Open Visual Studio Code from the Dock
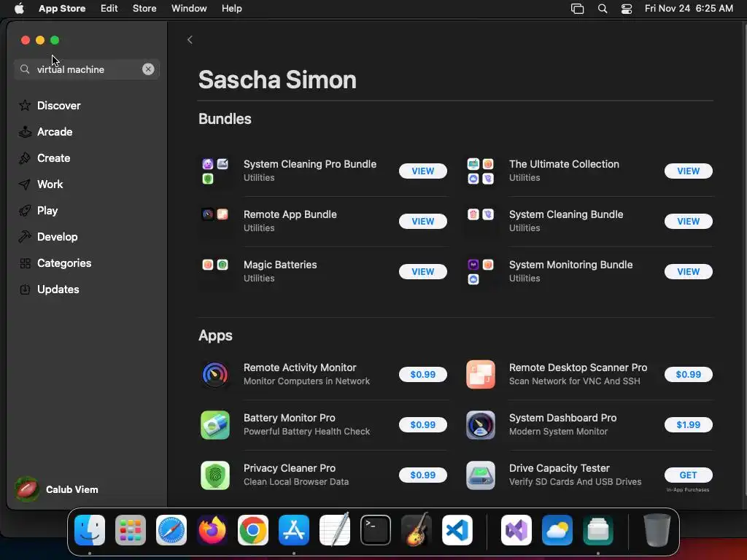Screen dimensions: 747x560 (x=457, y=529)
